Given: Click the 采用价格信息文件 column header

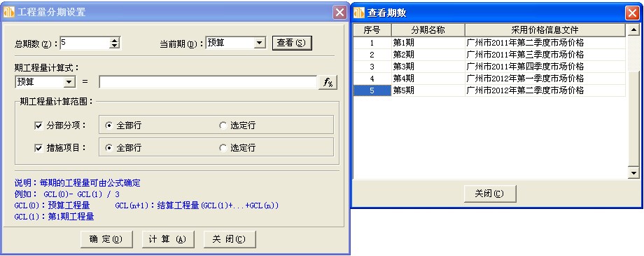Looking at the screenshot, I should click(x=545, y=30).
